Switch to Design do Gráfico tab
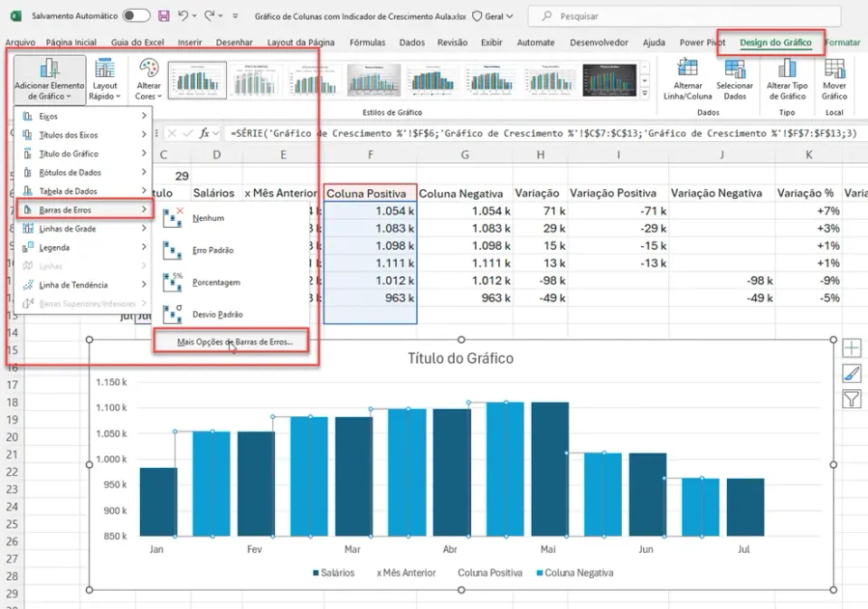 (776, 43)
